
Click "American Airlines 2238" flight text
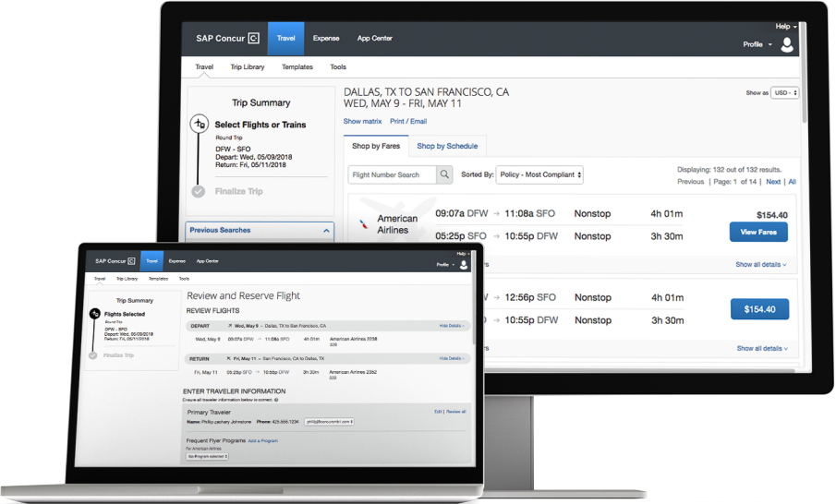pos(354,339)
